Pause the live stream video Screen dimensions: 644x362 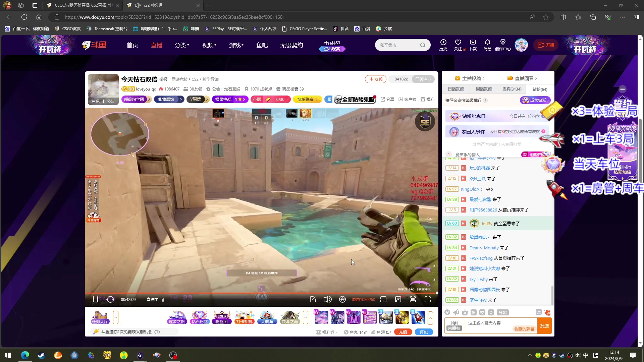tap(96, 299)
